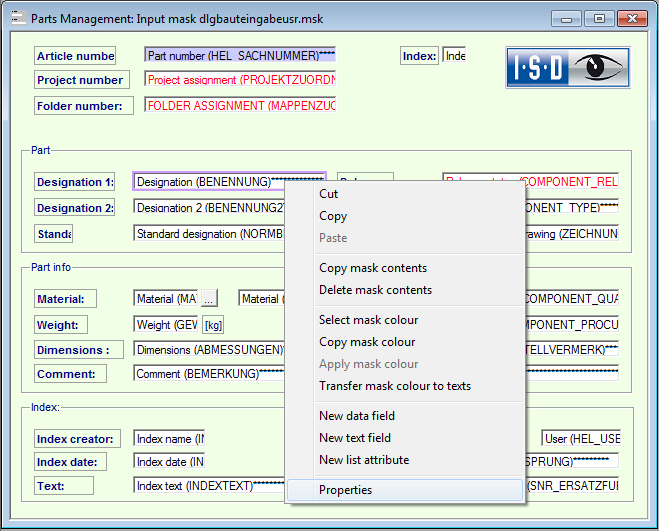Choose New text field from menu
Screen dimensions: 659x531
point(354,438)
